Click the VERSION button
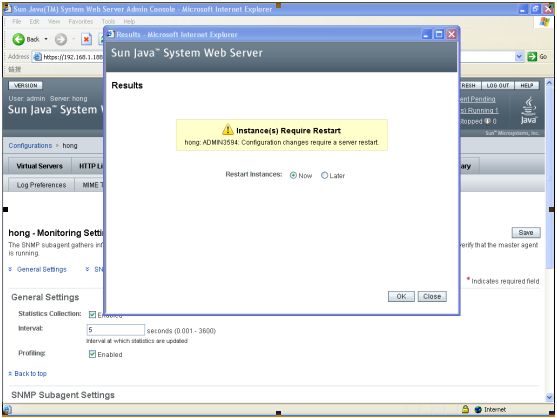Screen dimensions: 557x418 [x=26, y=86]
